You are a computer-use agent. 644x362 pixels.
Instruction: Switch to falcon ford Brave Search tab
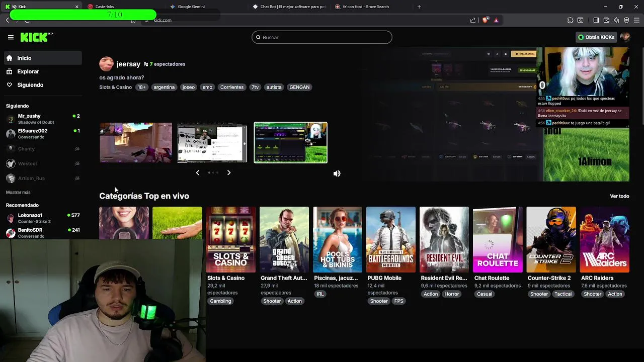point(371,7)
